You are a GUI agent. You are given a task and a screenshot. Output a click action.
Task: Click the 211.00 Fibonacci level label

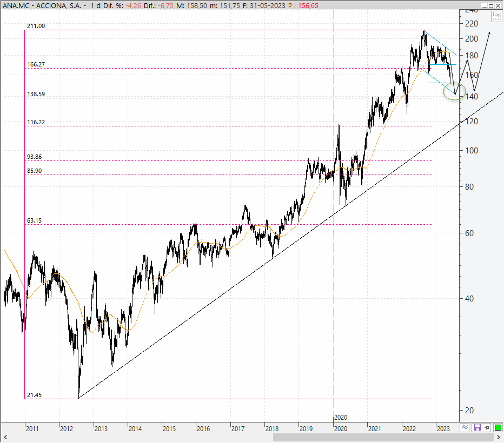click(36, 26)
